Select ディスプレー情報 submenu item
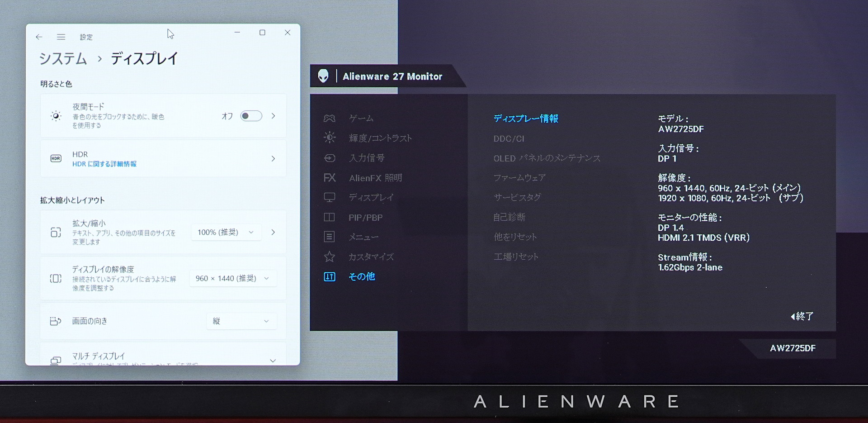The height and width of the screenshot is (423, 868). (526, 119)
